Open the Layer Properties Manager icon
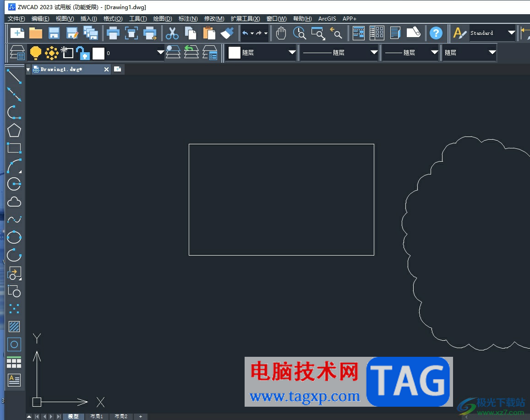 point(17,52)
